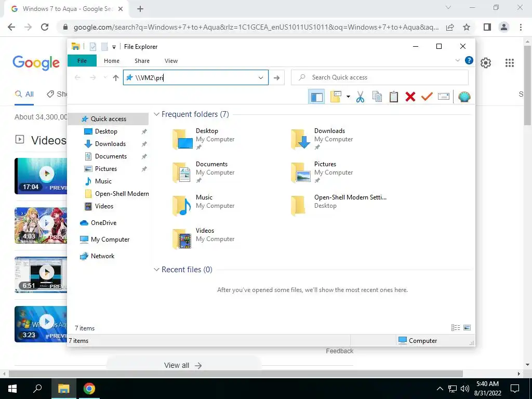Select Desktop in navigation pane
The image size is (532, 399).
point(106,131)
